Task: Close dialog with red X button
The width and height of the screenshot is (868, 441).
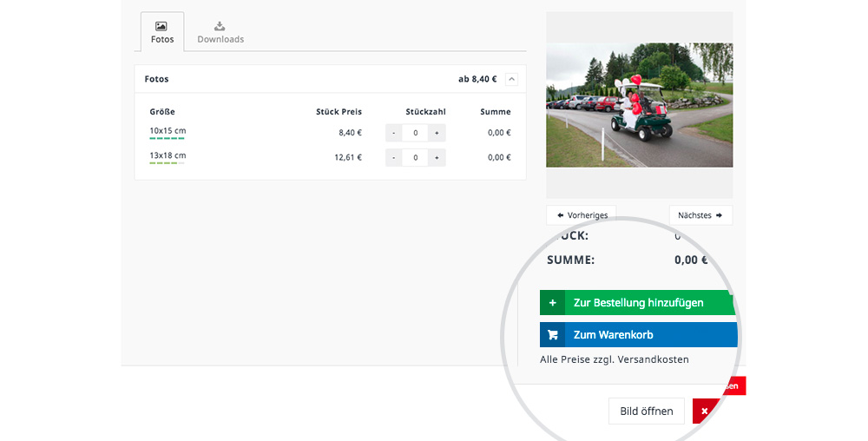Action: point(705,411)
